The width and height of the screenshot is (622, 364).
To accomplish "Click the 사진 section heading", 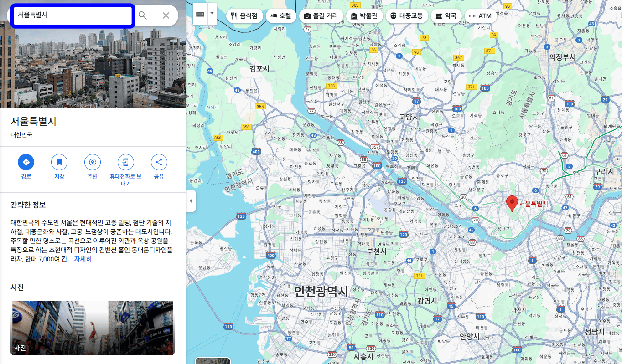I will [x=17, y=287].
